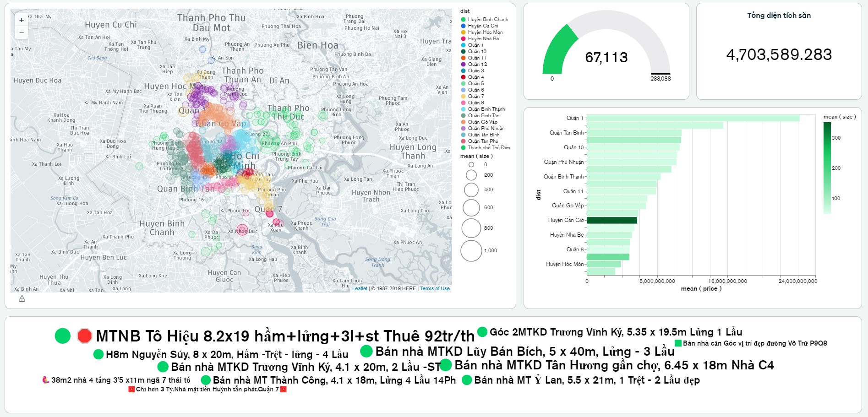This screenshot has width=868, height=417.
Task: Click the 1,000 size legend circle
Action: click(471, 251)
